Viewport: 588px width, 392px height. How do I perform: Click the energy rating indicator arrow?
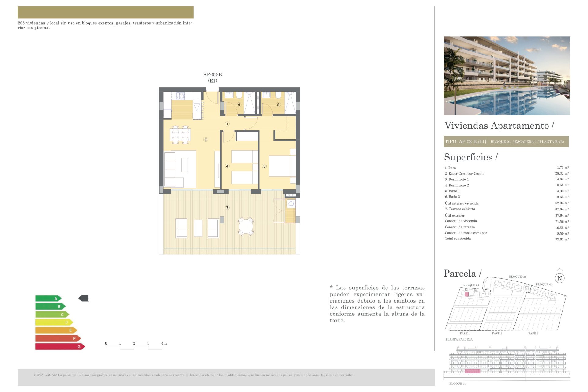pyautogui.click(x=83, y=298)
